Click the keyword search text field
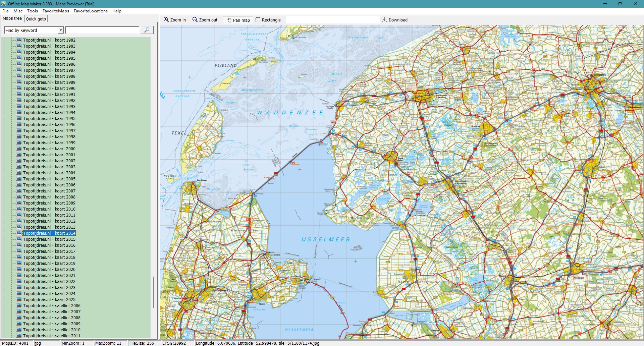 coord(102,30)
